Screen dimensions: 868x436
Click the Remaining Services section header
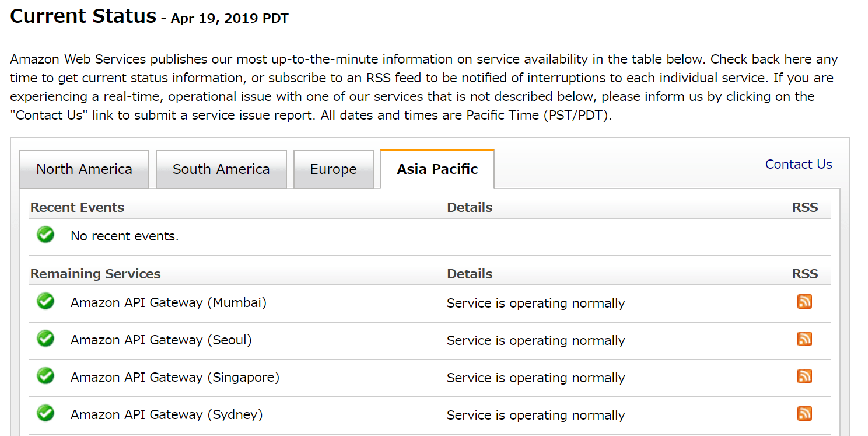tap(96, 274)
